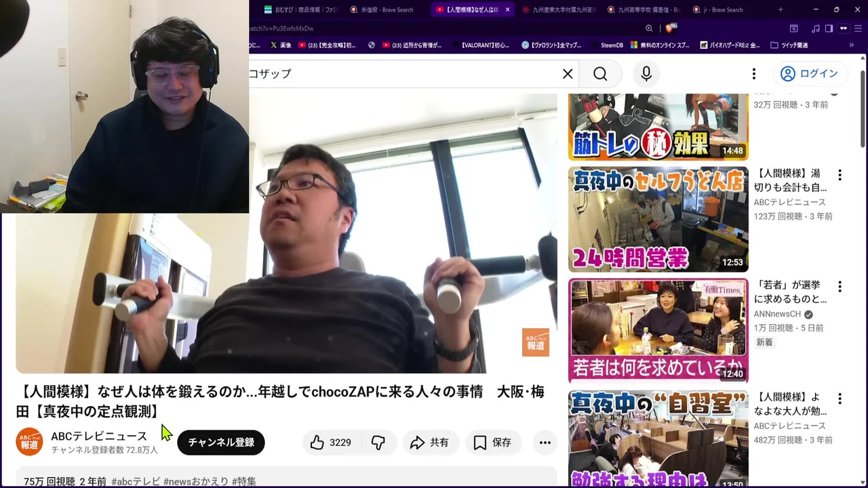Screen dimensions: 868x488
Task: Switch to 九州産業大学付属九州高 tab
Action: [559, 9]
